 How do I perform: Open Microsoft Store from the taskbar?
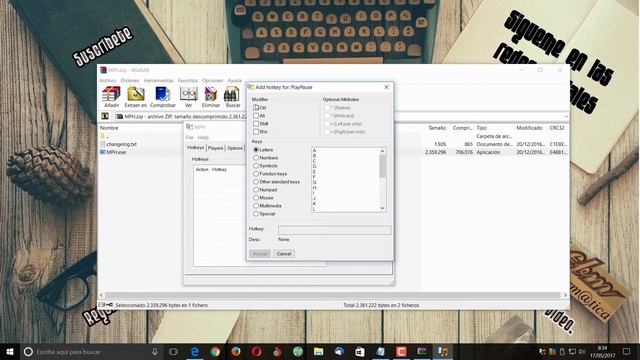click(x=360, y=351)
